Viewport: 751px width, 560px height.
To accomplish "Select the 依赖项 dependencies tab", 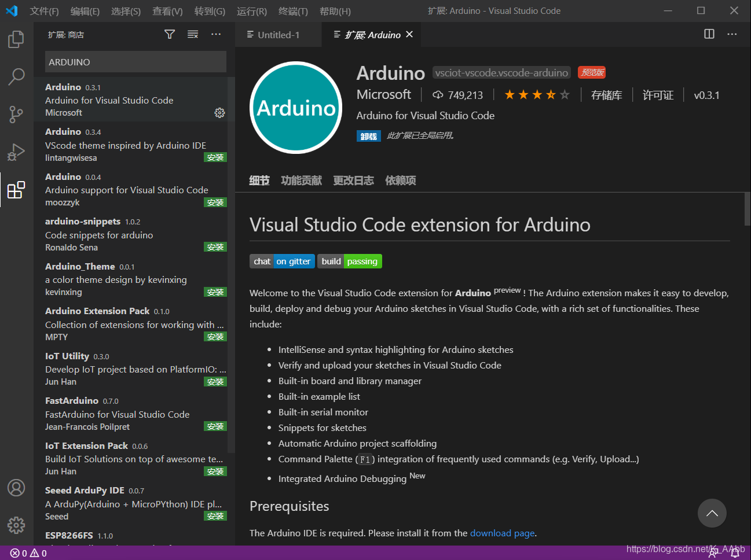I will [401, 180].
